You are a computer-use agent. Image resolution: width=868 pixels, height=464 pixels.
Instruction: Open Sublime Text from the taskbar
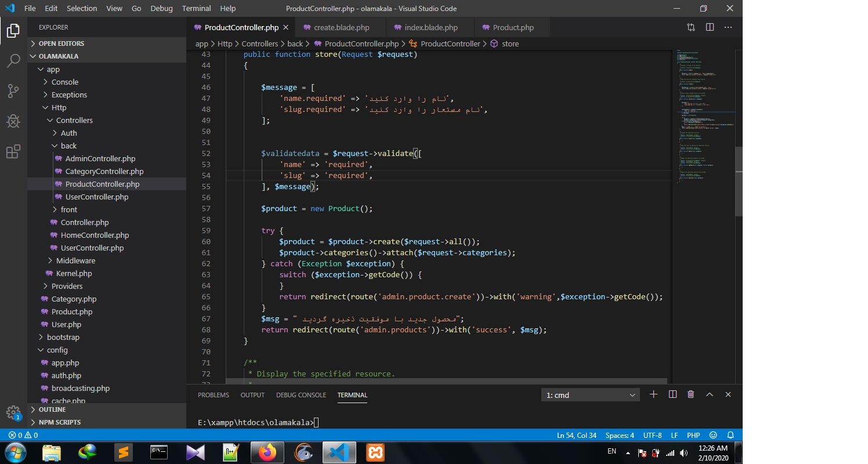point(122,452)
